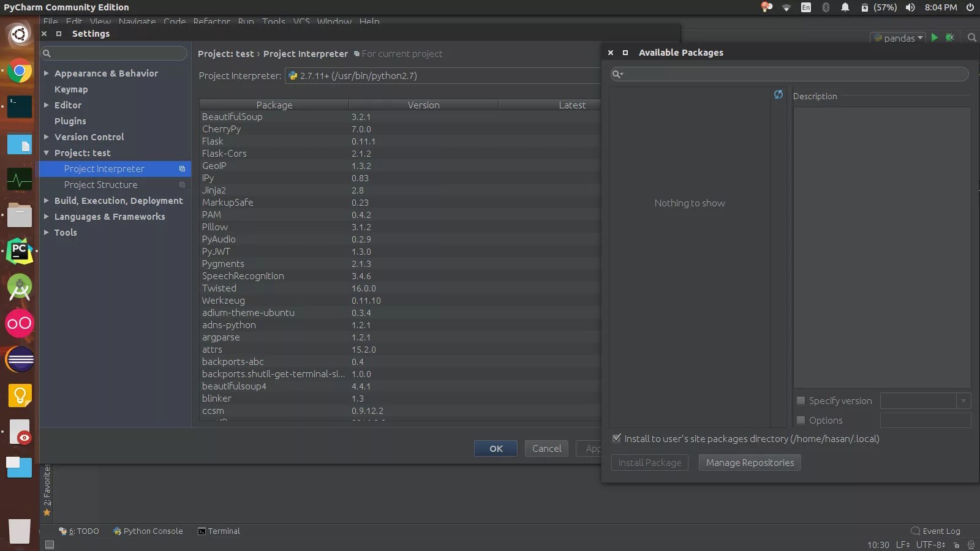Open the Plugins settings page

point(70,121)
